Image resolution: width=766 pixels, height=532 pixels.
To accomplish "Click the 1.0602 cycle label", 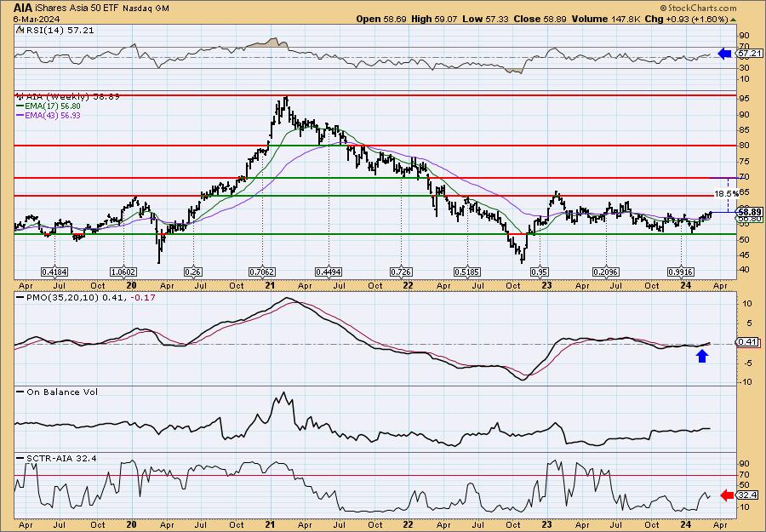I will [123, 272].
